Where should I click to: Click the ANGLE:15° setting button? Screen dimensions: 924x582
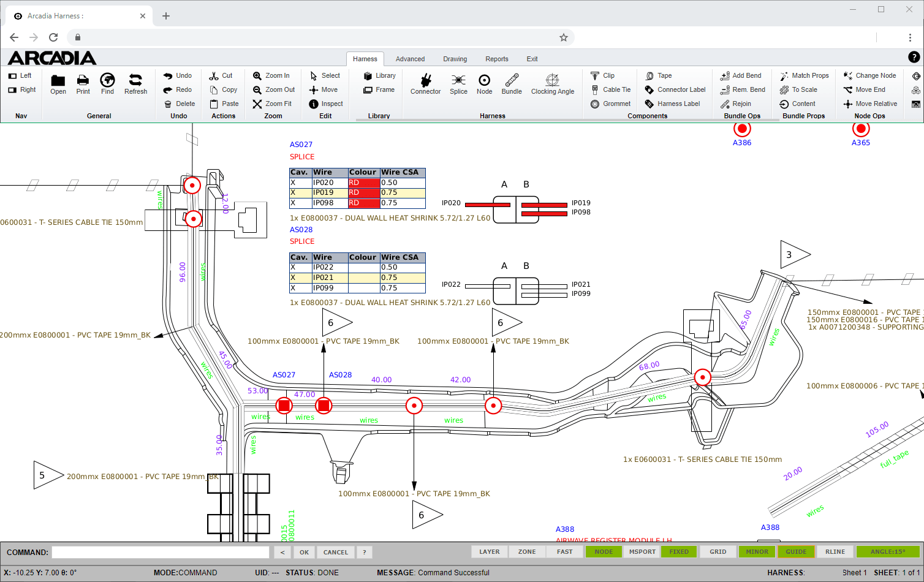click(x=888, y=552)
